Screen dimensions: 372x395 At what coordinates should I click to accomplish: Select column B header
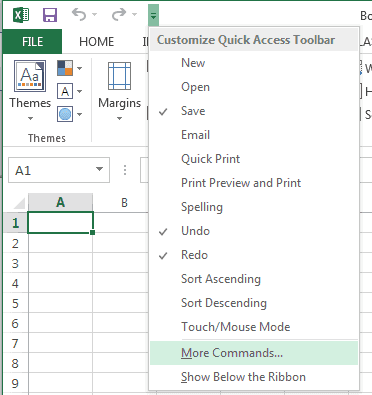pyautogui.click(x=124, y=202)
